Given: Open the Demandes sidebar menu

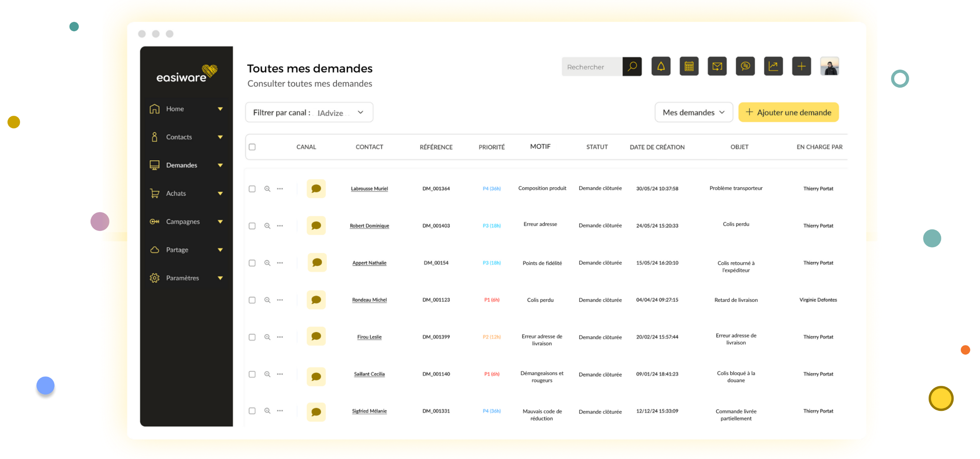Looking at the screenshot, I should 181,165.
